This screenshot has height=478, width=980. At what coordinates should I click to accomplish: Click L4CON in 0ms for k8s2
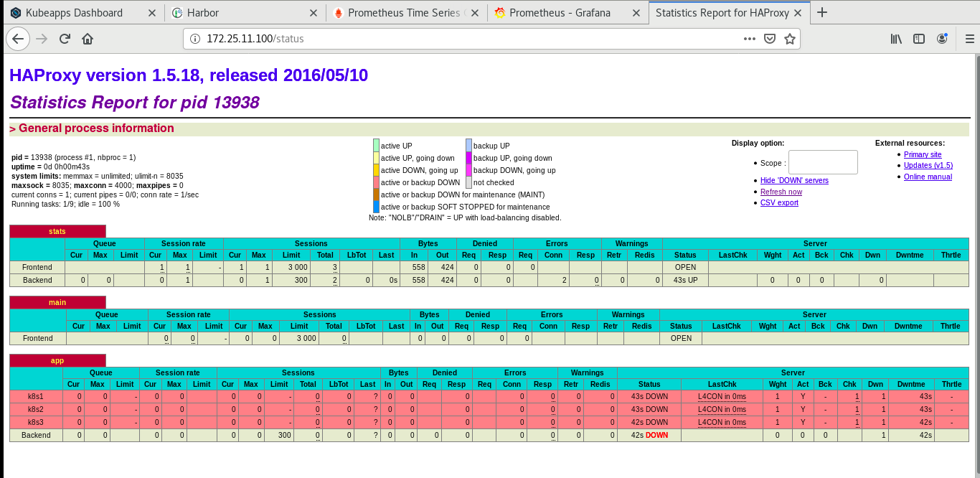coord(722,409)
